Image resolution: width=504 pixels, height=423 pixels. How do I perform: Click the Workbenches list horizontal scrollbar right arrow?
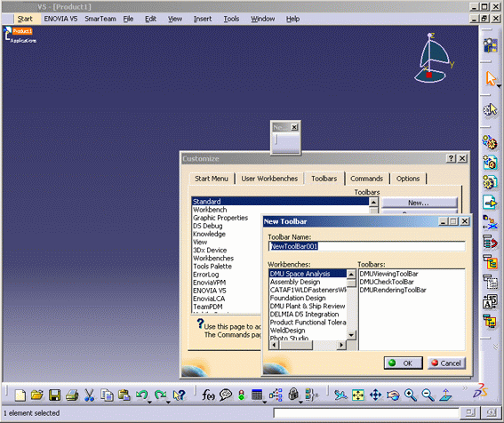pos(341,345)
